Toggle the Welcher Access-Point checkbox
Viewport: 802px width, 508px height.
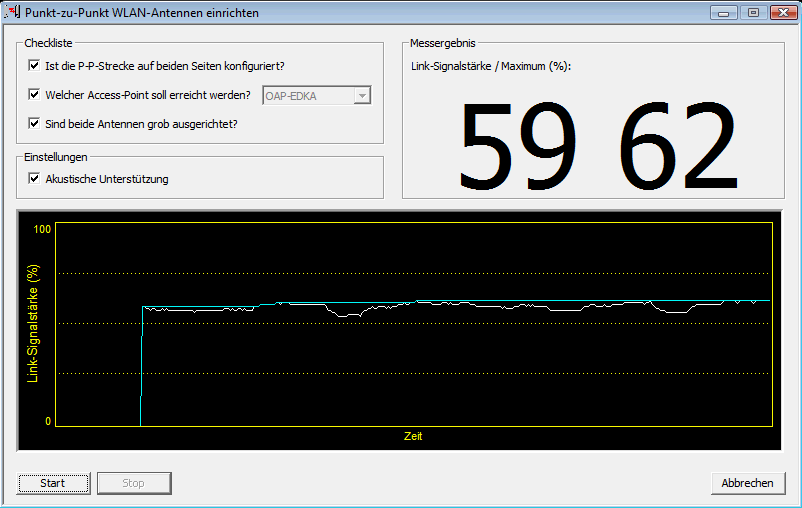tap(35, 95)
